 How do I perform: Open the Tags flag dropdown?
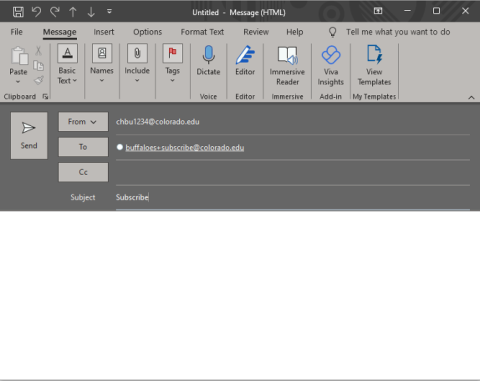pyautogui.click(x=172, y=64)
